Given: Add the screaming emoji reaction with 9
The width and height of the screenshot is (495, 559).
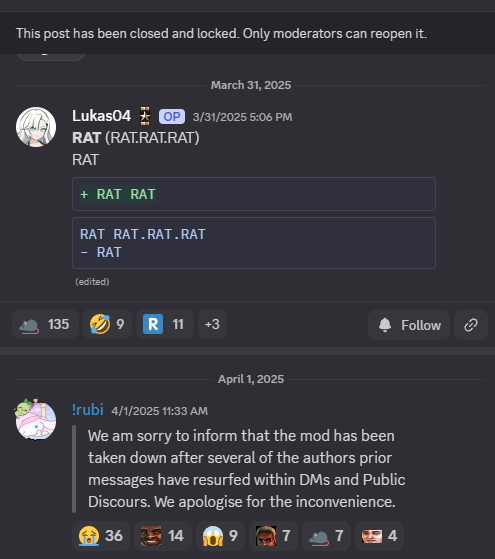Looking at the screenshot, I should click(x=220, y=536).
